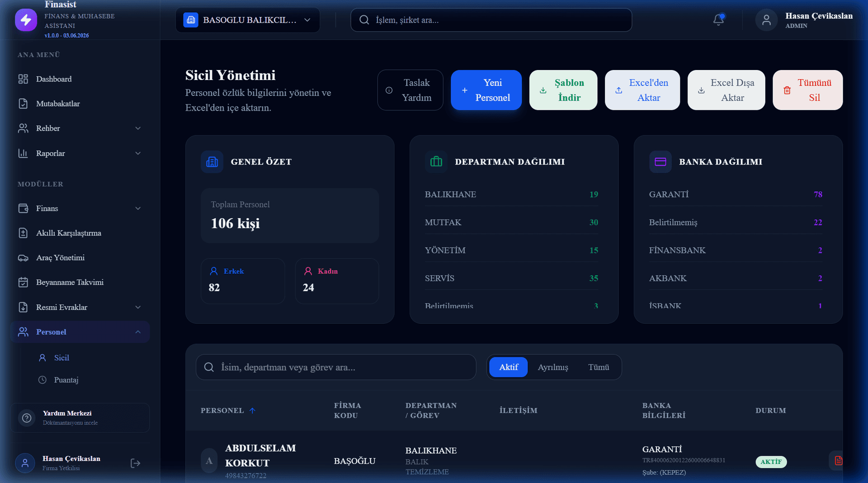Select the Ayrılmış filter tab

553,367
